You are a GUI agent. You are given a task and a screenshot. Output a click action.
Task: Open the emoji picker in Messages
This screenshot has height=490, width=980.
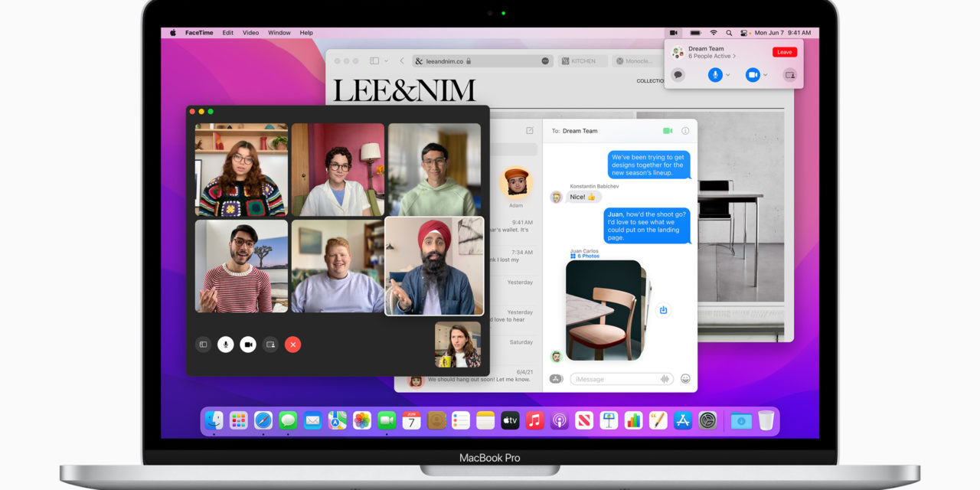pyautogui.click(x=685, y=379)
